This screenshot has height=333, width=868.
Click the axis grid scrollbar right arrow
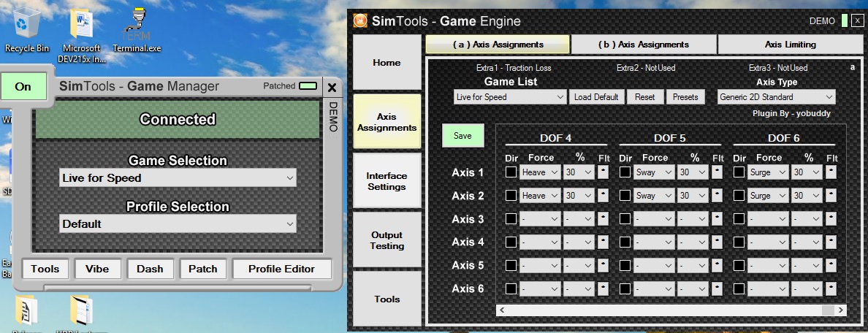pyautogui.click(x=841, y=310)
